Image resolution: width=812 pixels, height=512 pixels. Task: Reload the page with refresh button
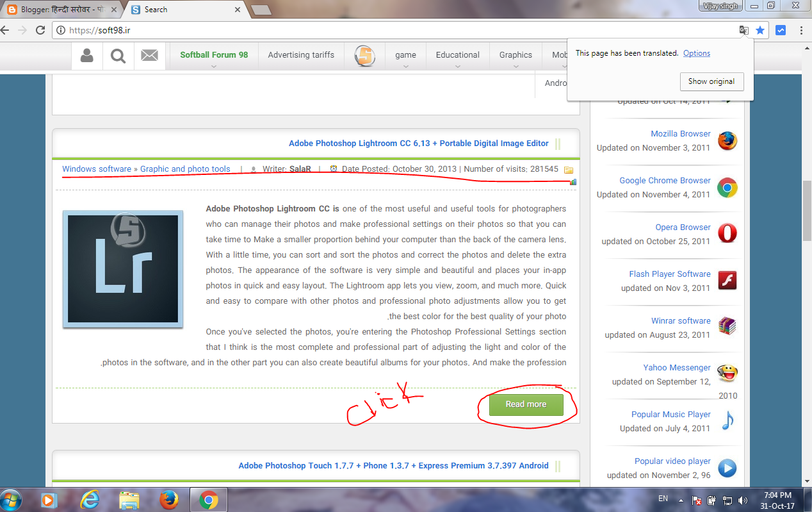coord(40,30)
